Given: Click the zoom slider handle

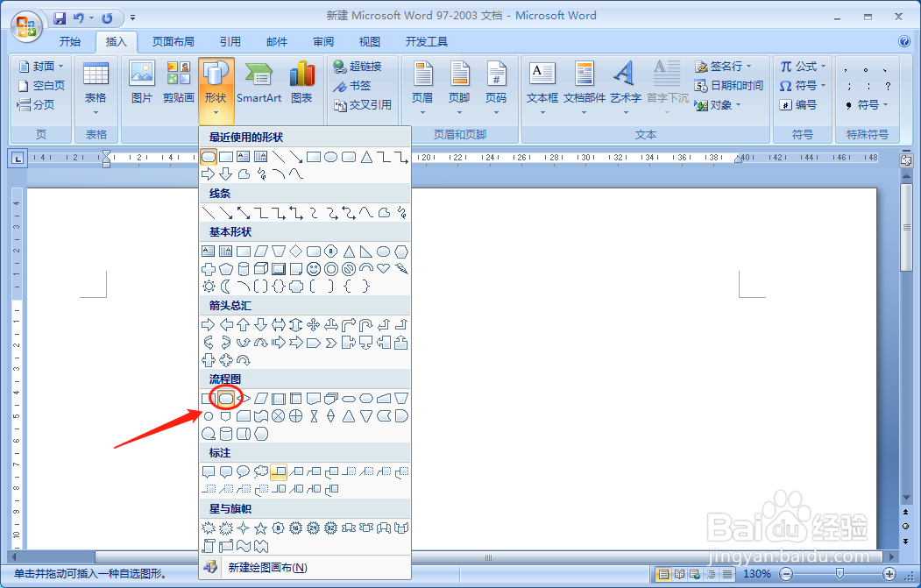Looking at the screenshot, I should [x=840, y=574].
